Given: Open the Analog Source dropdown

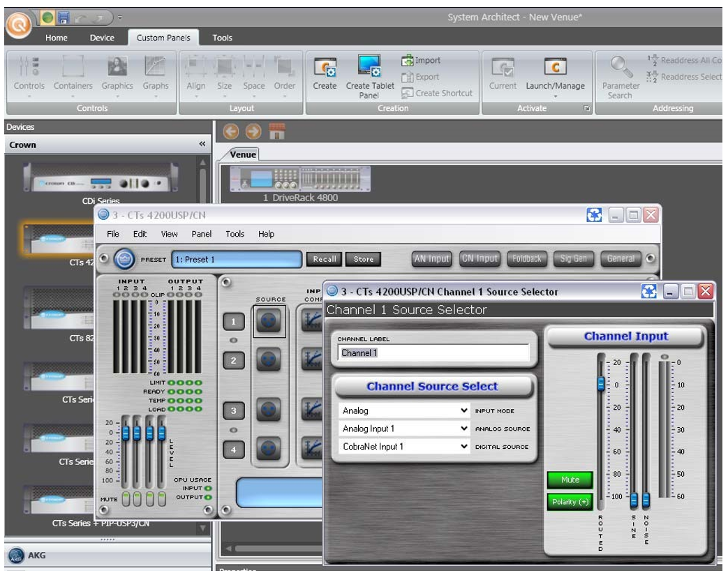Looking at the screenshot, I should [x=464, y=429].
